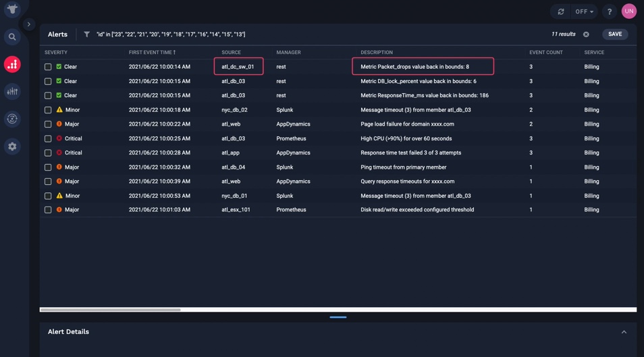
Task: Sort by the EVENT COUNT column header
Action: 546,53
